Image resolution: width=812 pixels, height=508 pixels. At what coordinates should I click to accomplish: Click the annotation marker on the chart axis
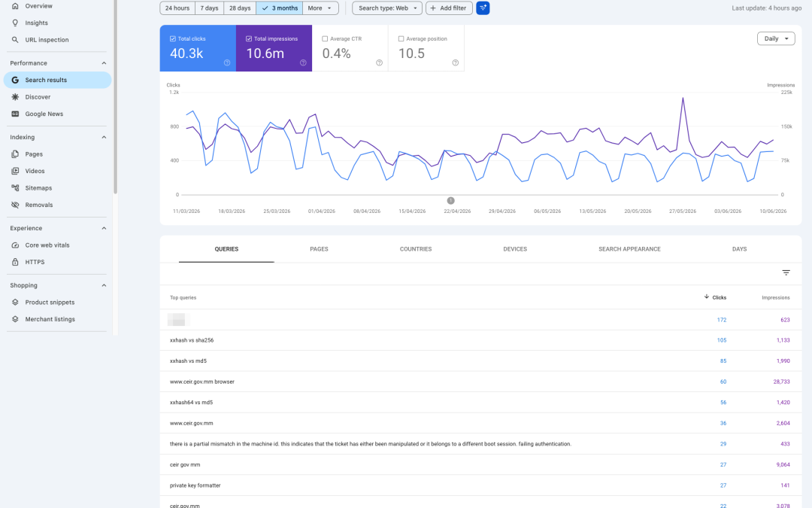coord(450,201)
